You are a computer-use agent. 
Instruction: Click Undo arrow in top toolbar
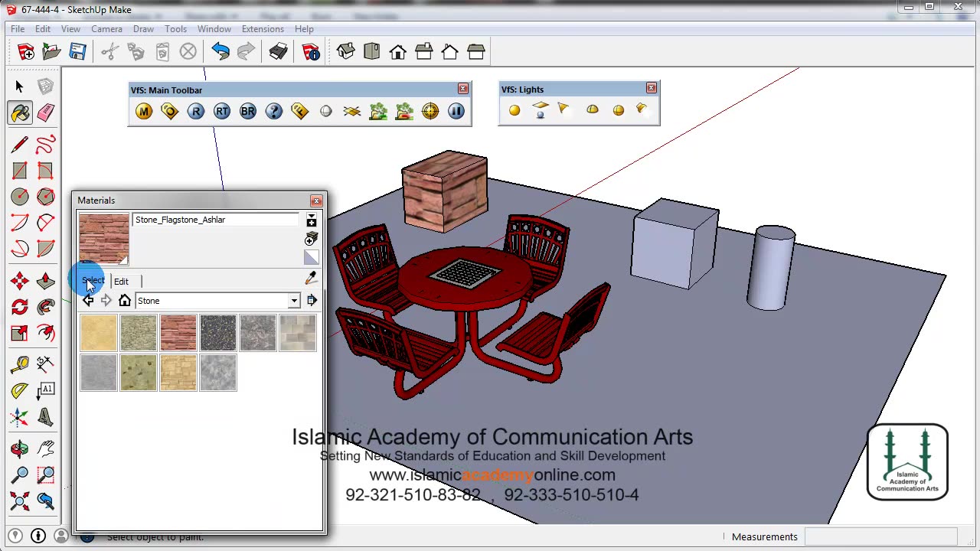[220, 51]
